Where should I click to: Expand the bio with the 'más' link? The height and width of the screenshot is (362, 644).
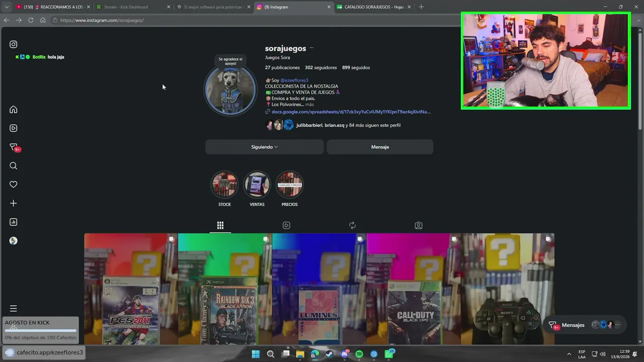point(309,105)
